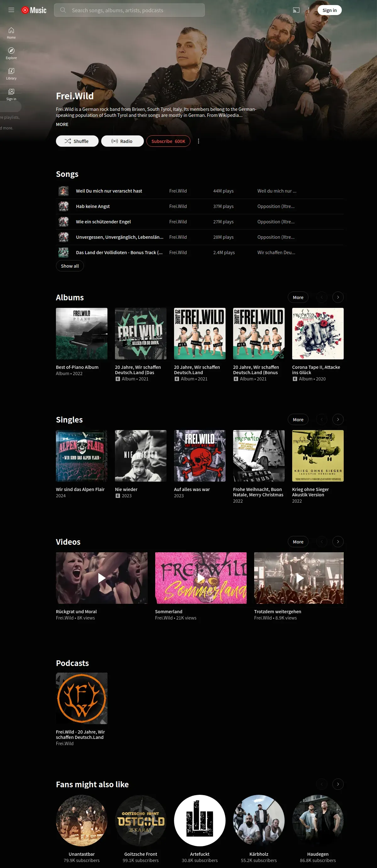
Task: Click thumbnail of Hab keine Angst song
Action: tap(63, 206)
